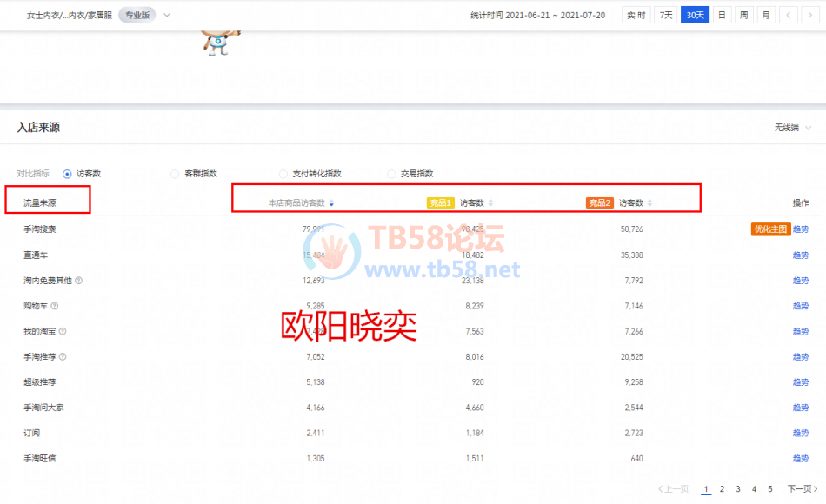The width and height of the screenshot is (826, 504).
Task: Select the 支付转化指数 radio option
Action: (283, 174)
